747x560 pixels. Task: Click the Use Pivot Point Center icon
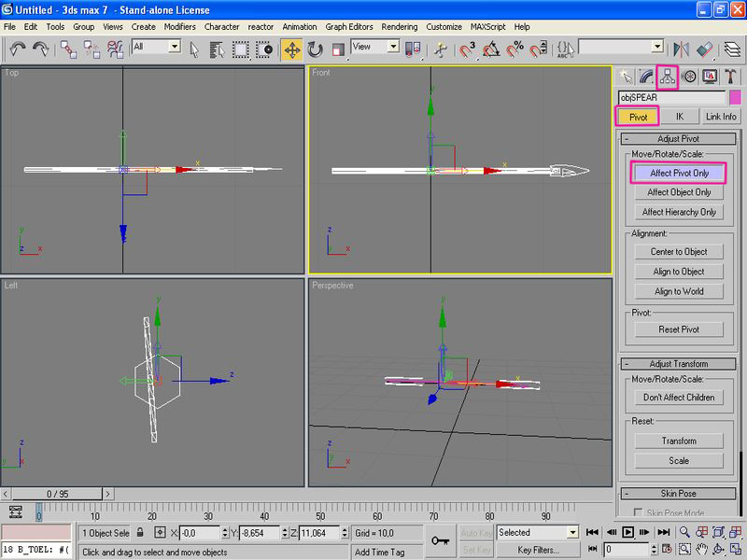coord(413,49)
